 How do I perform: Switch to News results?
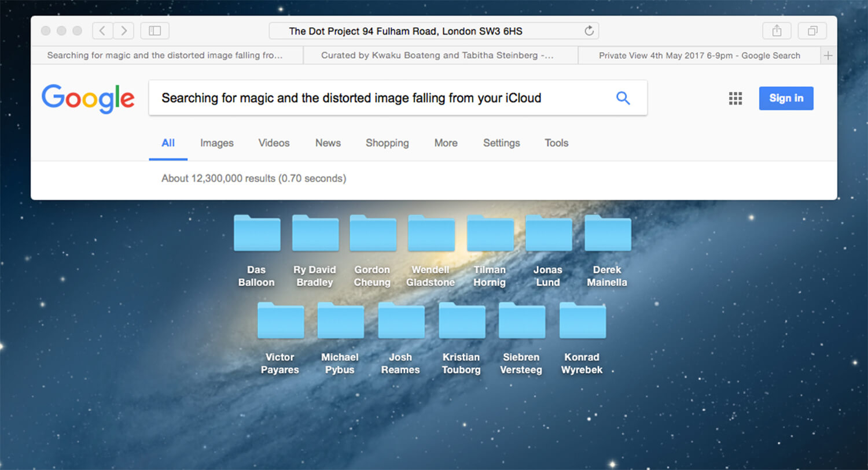[x=328, y=143]
